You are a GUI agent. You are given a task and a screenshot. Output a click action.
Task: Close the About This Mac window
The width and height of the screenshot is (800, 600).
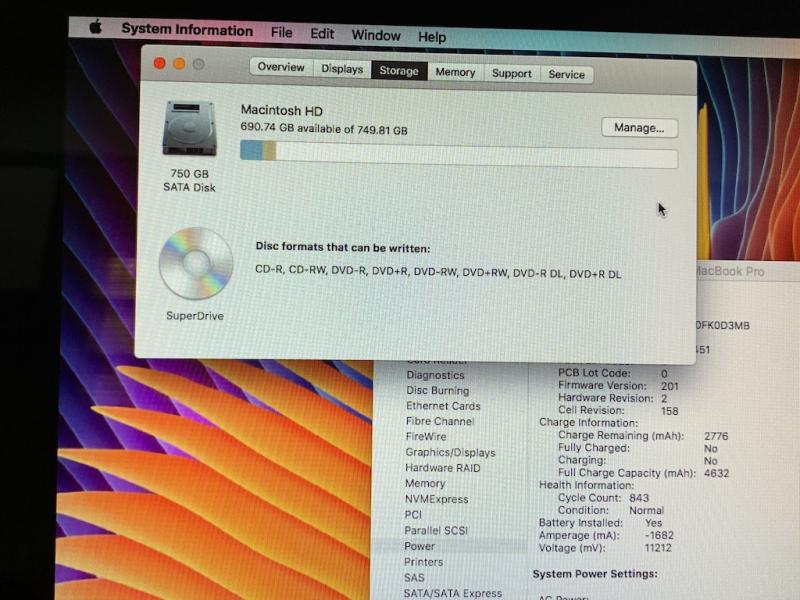tap(159, 63)
